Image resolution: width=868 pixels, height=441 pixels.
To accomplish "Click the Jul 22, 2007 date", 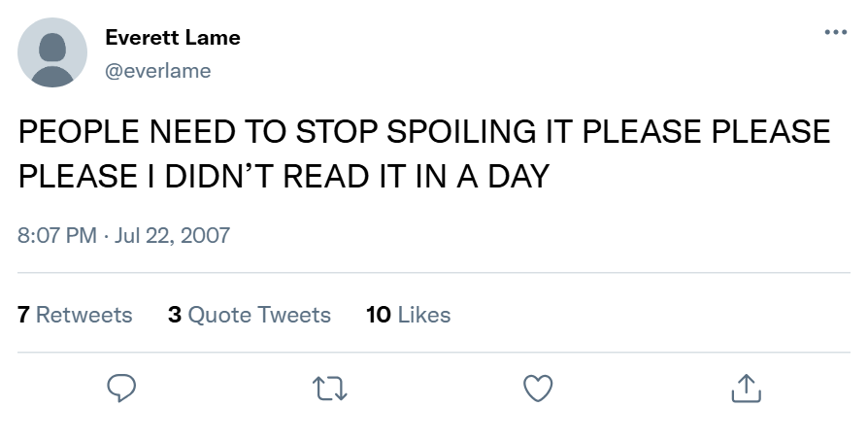I will pos(172,236).
